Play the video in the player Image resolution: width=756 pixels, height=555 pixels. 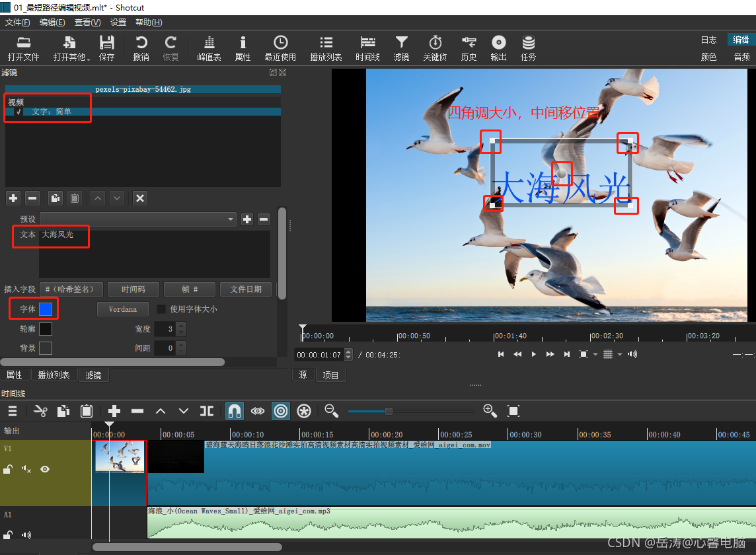pyautogui.click(x=534, y=354)
